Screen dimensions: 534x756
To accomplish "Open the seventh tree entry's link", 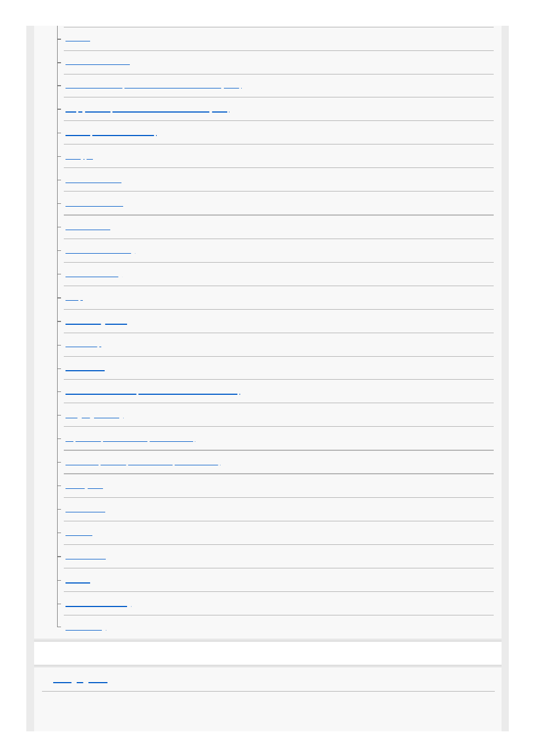I will click(x=93, y=181).
